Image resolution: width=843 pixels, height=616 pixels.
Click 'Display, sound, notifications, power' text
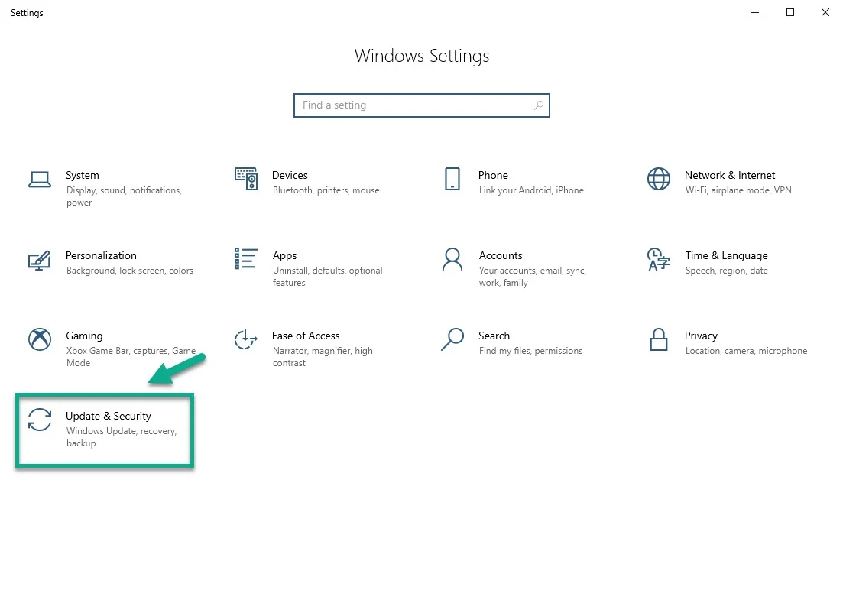pyautogui.click(x=124, y=196)
